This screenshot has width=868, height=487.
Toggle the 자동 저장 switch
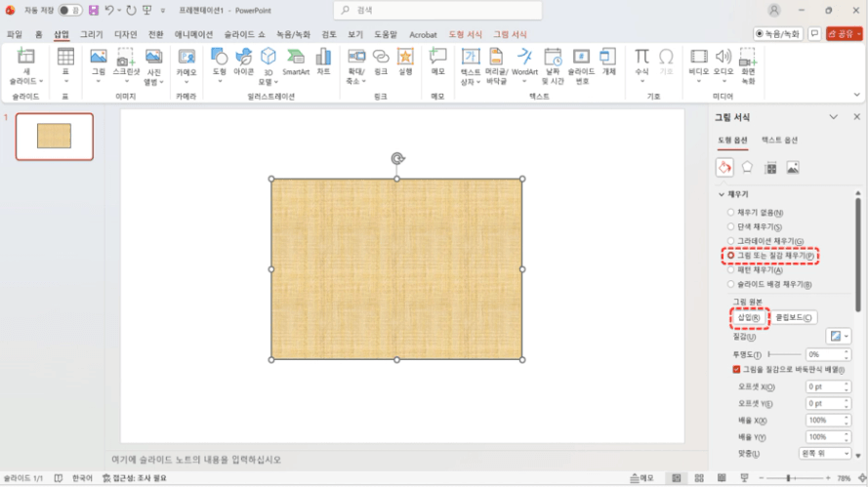tap(69, 10)
